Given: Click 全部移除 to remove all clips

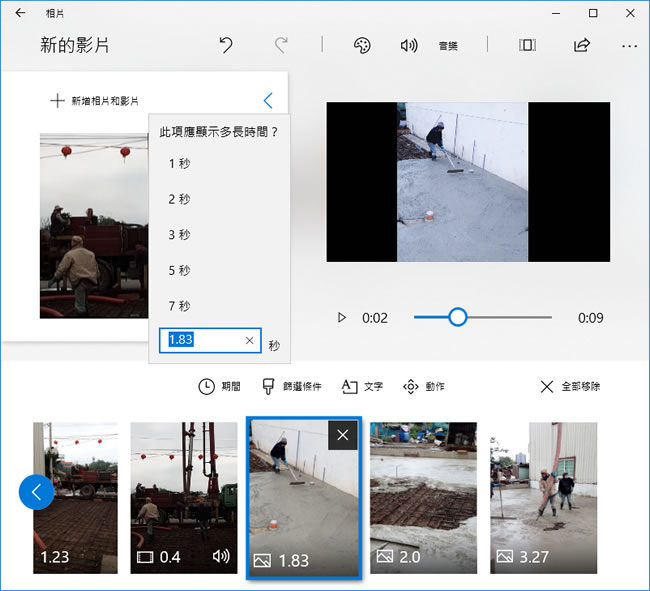Looking at the screenshot, I should point(570,386).
